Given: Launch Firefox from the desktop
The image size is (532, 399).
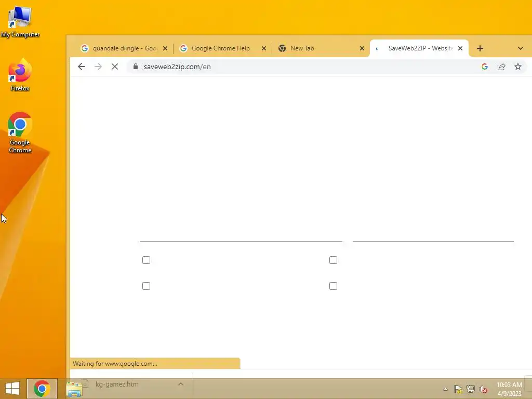Looking at the screenshot, I should pos(20,75).
